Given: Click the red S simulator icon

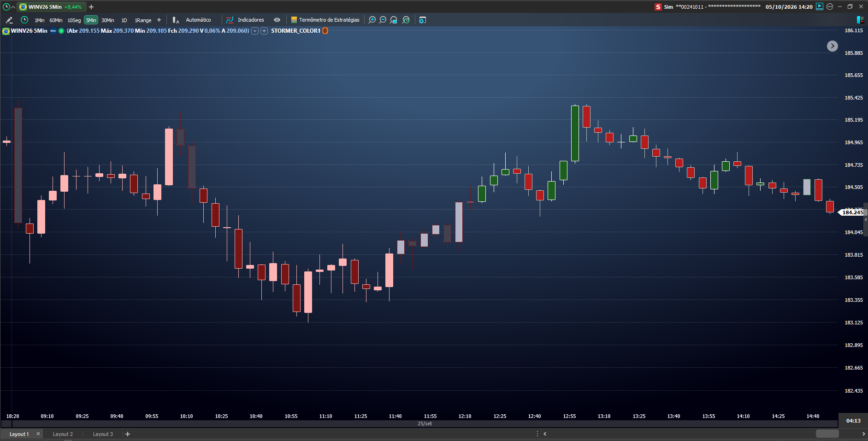Looking at the screenshot, I should point(658,7).
